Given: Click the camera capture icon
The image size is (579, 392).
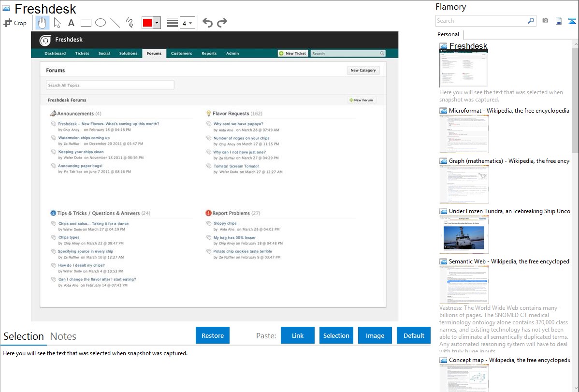Looking at the screenshot, I should pos(545,21).
